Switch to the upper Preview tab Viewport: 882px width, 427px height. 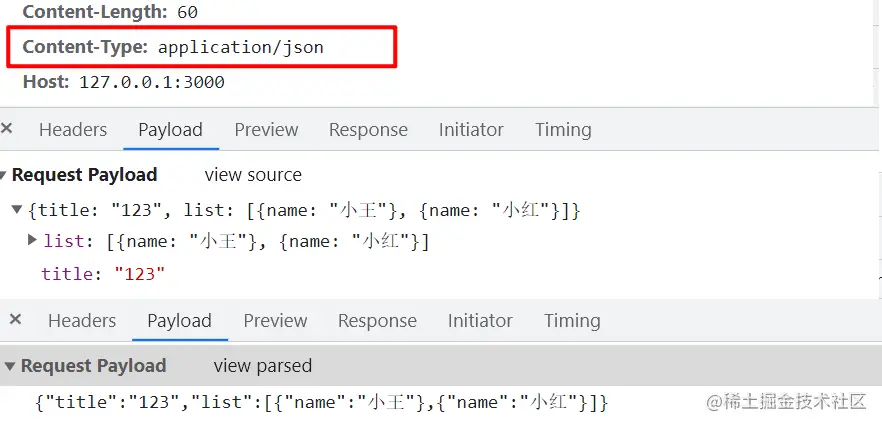pyautogui.click(x=266, y=130)
